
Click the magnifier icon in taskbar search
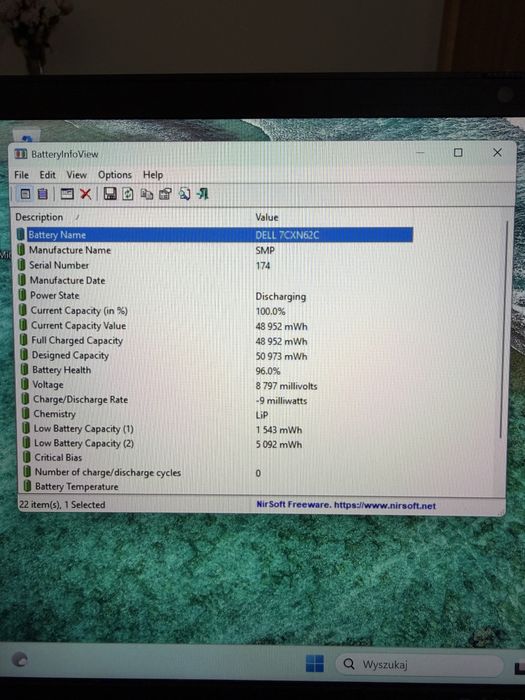[x=349, y=664]
